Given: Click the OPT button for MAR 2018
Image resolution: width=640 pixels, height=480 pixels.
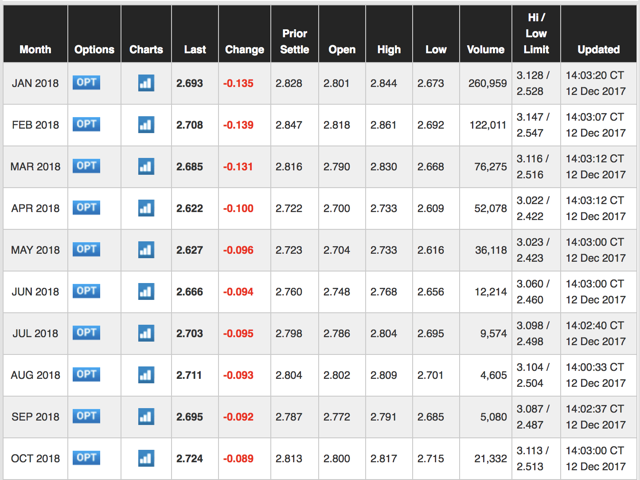Looking at the screenshot, I should (x=86, y=166).
